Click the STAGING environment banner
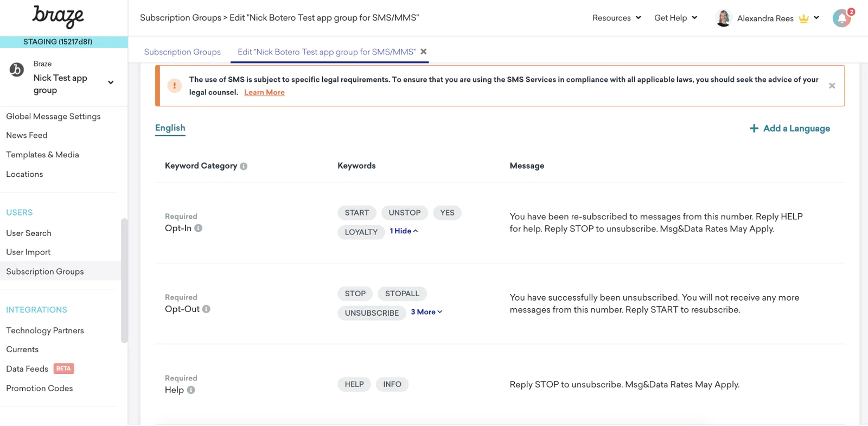868x426 pixels. pos(64,42)
